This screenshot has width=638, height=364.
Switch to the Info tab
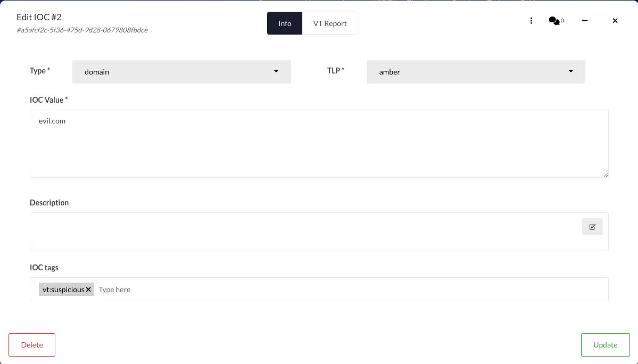(285, 23)
